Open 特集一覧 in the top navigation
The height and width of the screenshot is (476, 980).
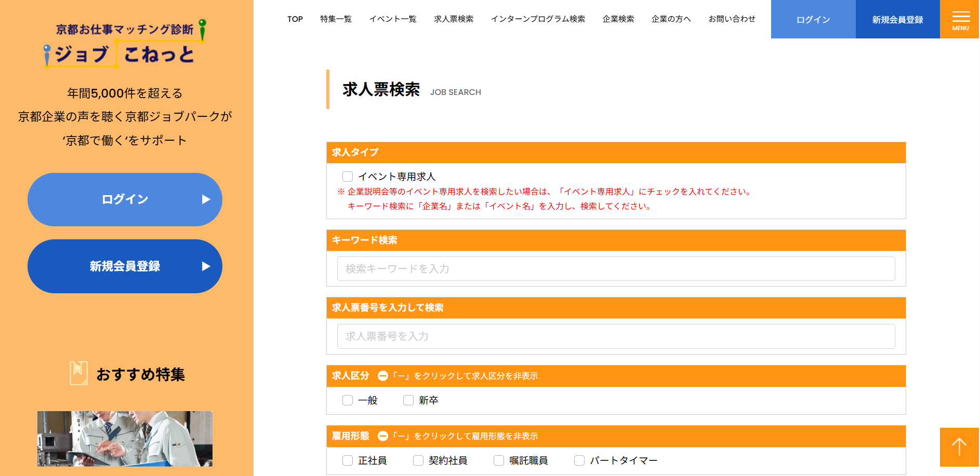point(336,19)
